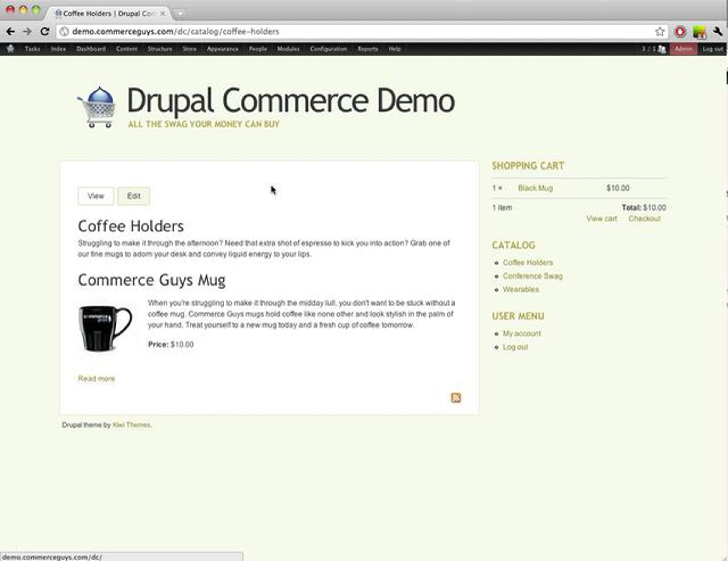
Task: Select the Coffee Holders browser tab
Action: [x=109, y=13]
